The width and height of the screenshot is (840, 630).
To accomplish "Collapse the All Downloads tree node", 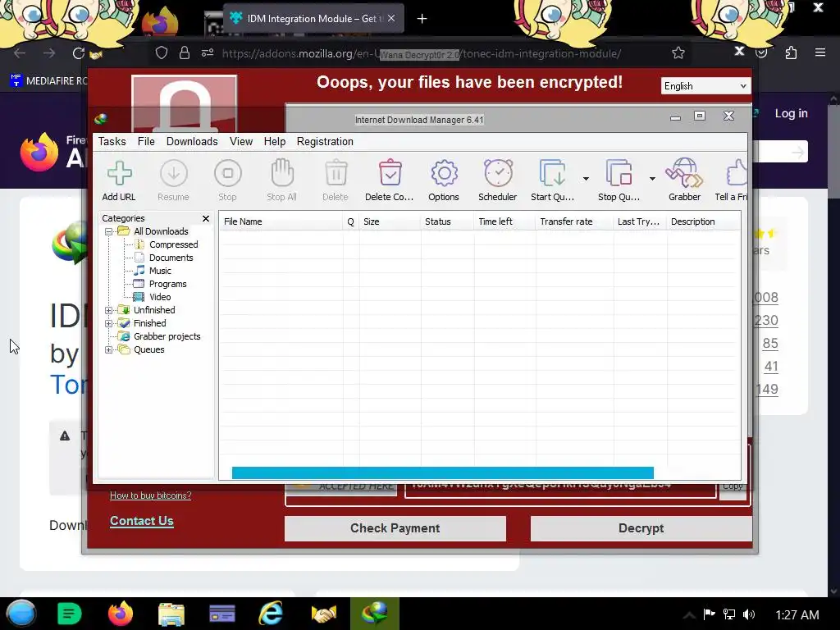I will [x=109, y=232].
